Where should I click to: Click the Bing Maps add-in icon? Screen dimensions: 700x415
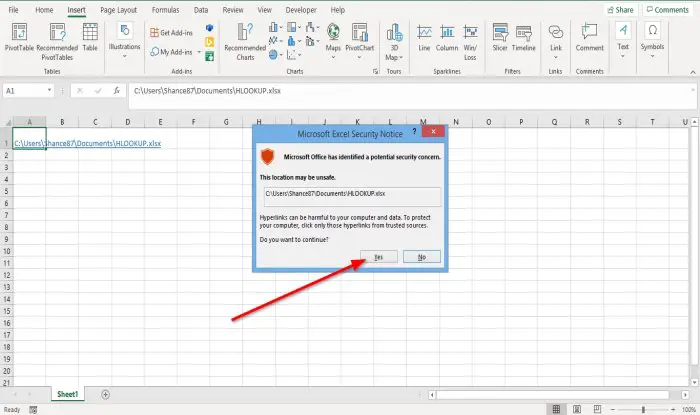point(209,42)
